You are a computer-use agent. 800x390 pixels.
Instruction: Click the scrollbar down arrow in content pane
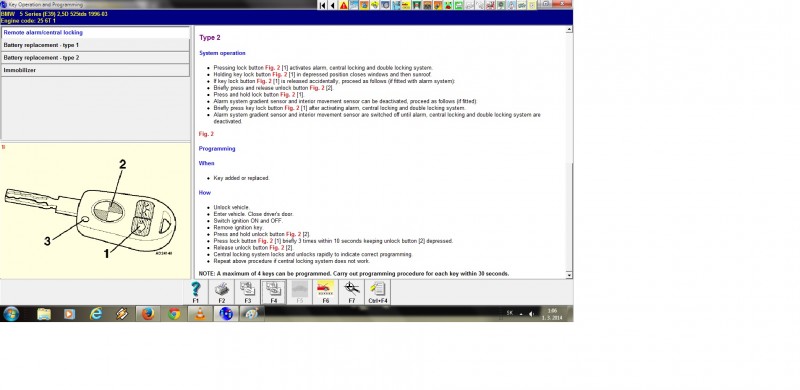point(569,275)
